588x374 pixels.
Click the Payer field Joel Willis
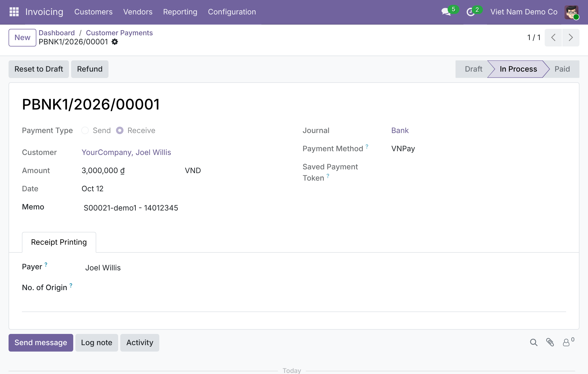[x=103, y=268]
